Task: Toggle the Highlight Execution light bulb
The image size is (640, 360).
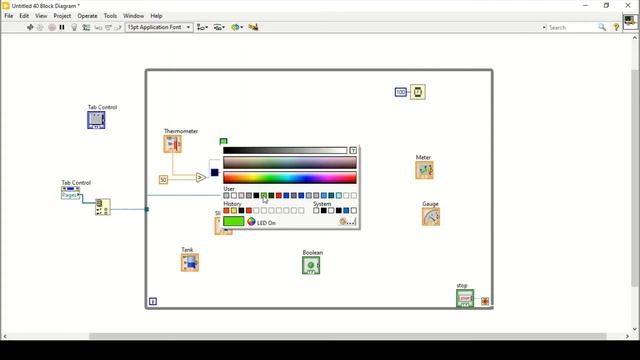Action: 74,27
